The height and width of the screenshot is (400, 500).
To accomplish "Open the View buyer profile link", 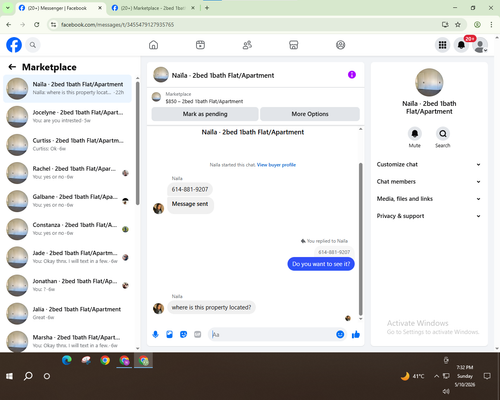I will click(276, 165).
